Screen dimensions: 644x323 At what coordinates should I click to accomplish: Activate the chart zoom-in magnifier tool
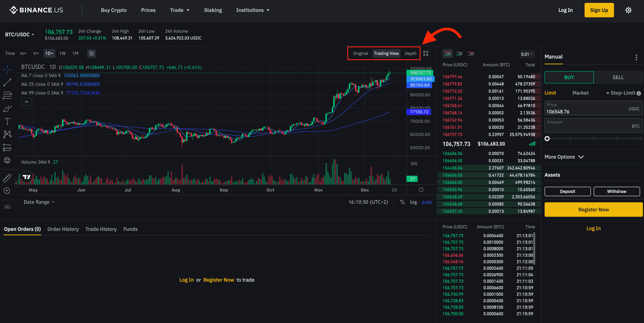coord(7,191)
